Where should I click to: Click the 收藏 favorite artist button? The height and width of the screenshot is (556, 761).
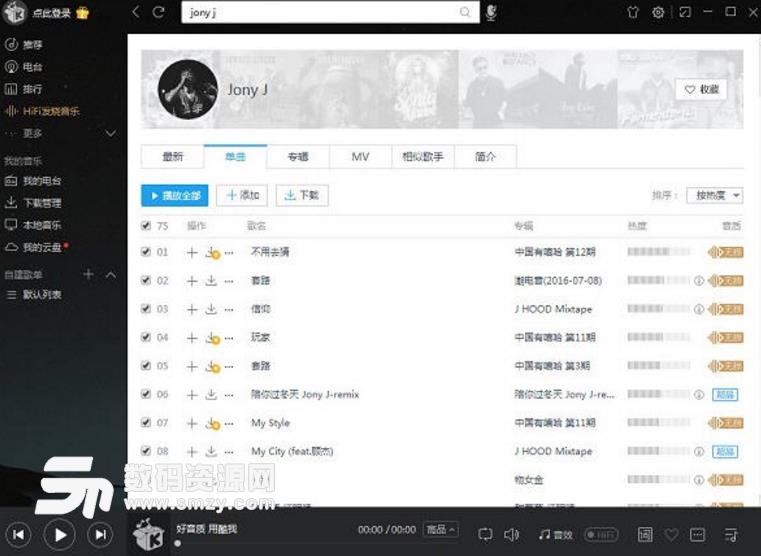tap(701, 89)
